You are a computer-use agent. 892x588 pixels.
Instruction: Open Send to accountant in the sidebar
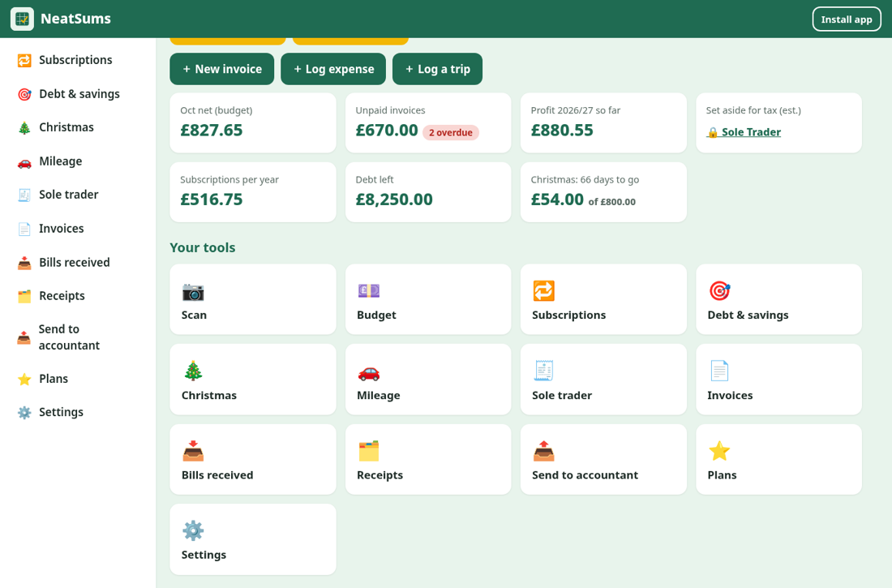click(78, 337)
